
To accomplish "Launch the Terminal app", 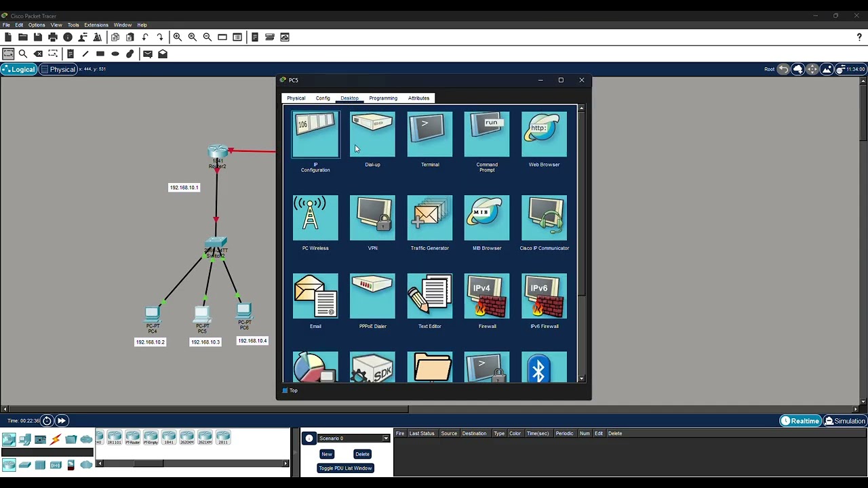I will pyautogui.click(x=430, y=135).
